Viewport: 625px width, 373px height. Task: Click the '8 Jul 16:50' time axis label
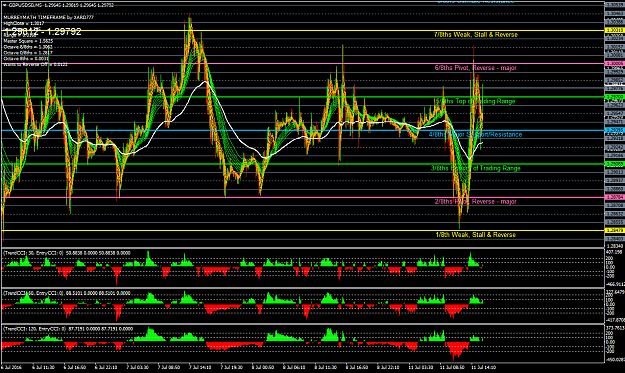coord(357,367)
